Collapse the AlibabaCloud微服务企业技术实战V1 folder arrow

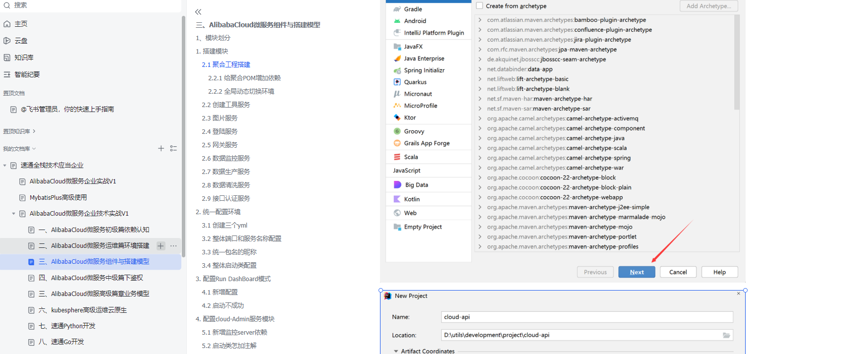14,214
